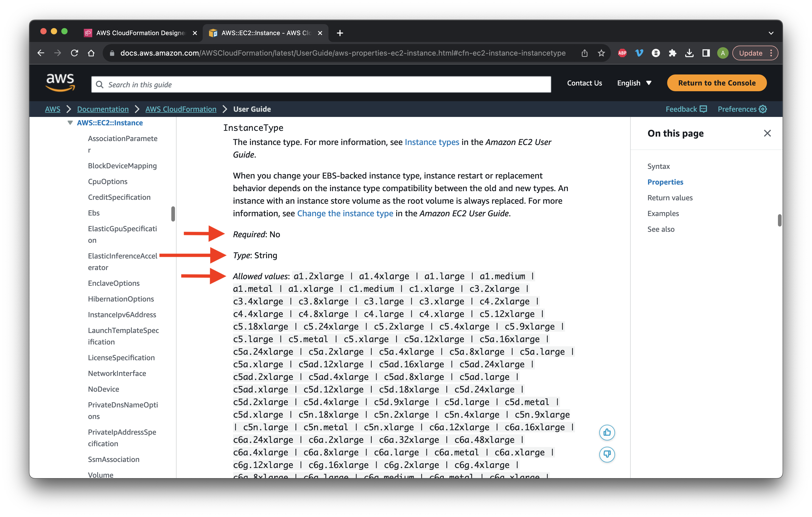Go to browser home page
The height and width of the screenshot is (517, 812).
(x=91, y=53)
